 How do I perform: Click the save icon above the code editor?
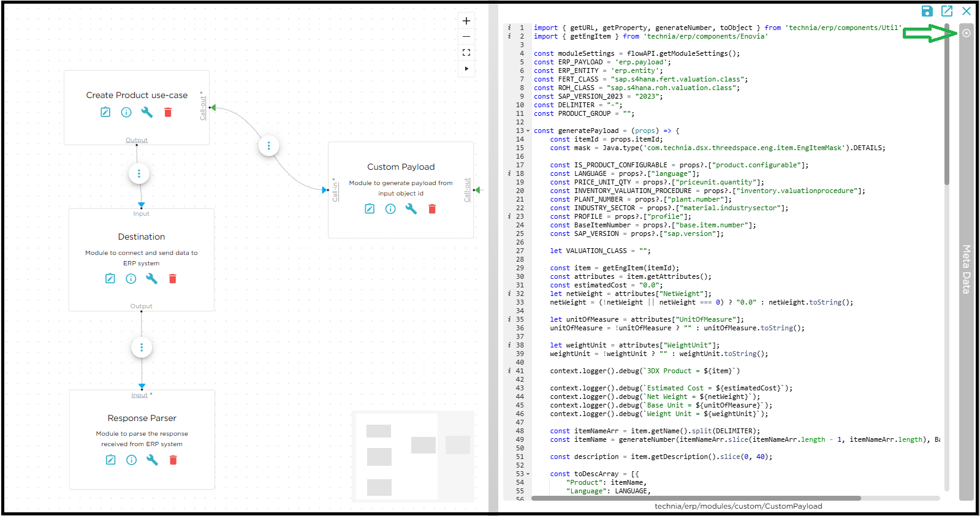[x=927, y=11]
